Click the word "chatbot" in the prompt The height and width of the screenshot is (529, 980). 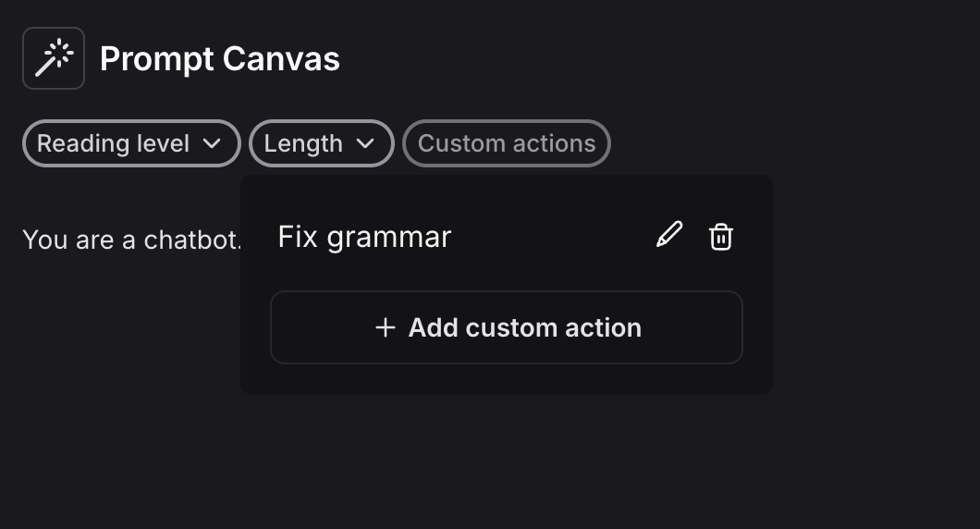pyautogui.click(x=190, y=240)
